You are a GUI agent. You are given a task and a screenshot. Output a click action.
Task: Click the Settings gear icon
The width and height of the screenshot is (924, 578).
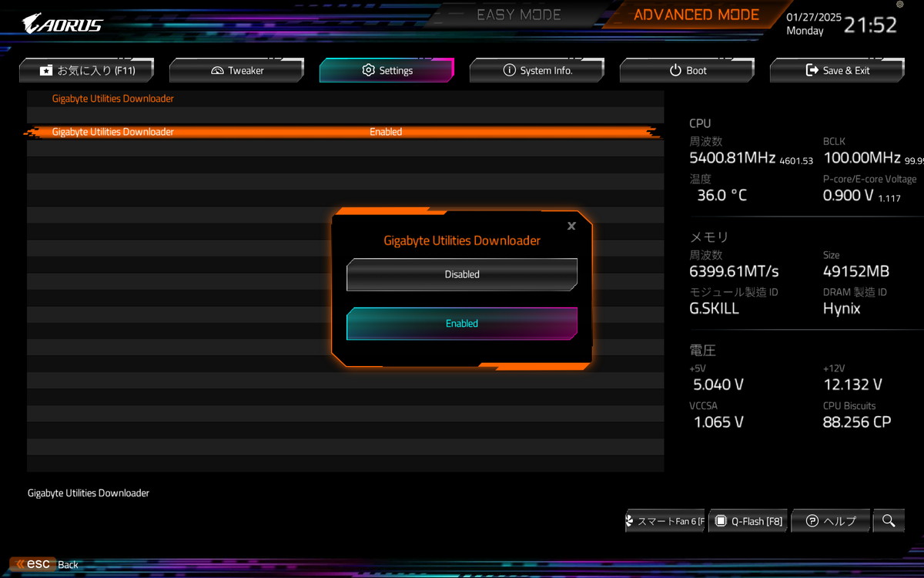[x=368, y=70]
